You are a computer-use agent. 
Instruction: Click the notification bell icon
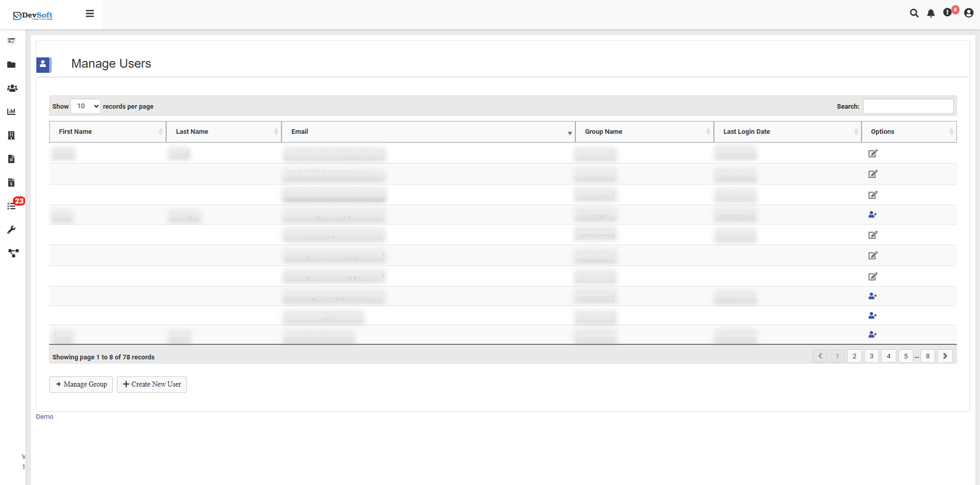pos(930,13)
